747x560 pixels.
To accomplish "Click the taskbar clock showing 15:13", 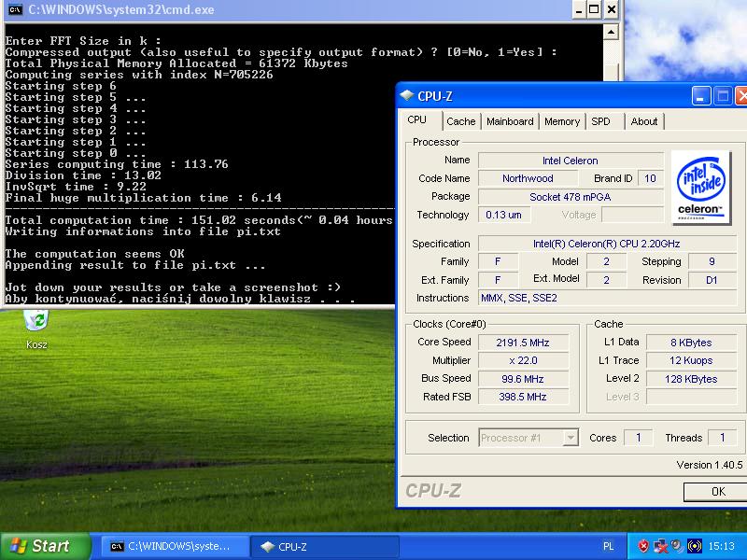I will 721,546.
